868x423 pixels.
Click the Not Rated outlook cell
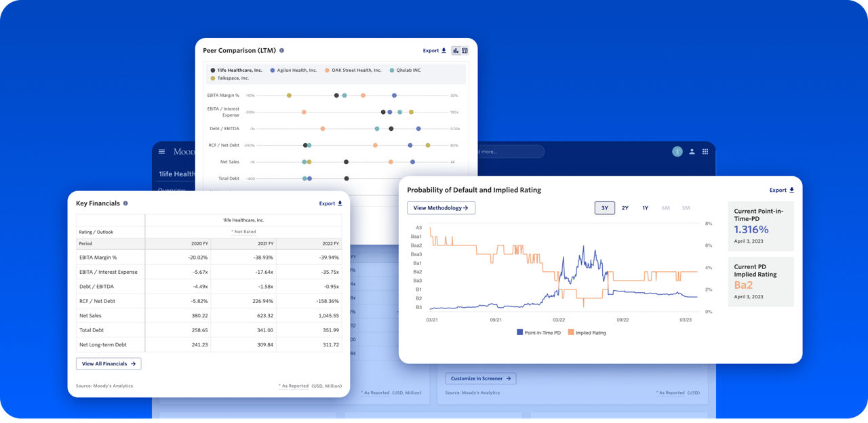243,232
